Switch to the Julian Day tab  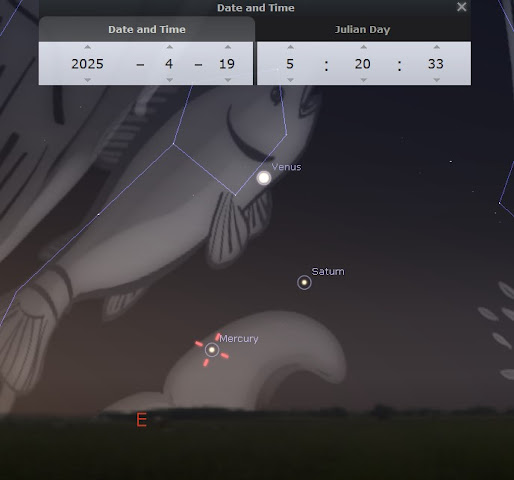[x=363, y=29]
